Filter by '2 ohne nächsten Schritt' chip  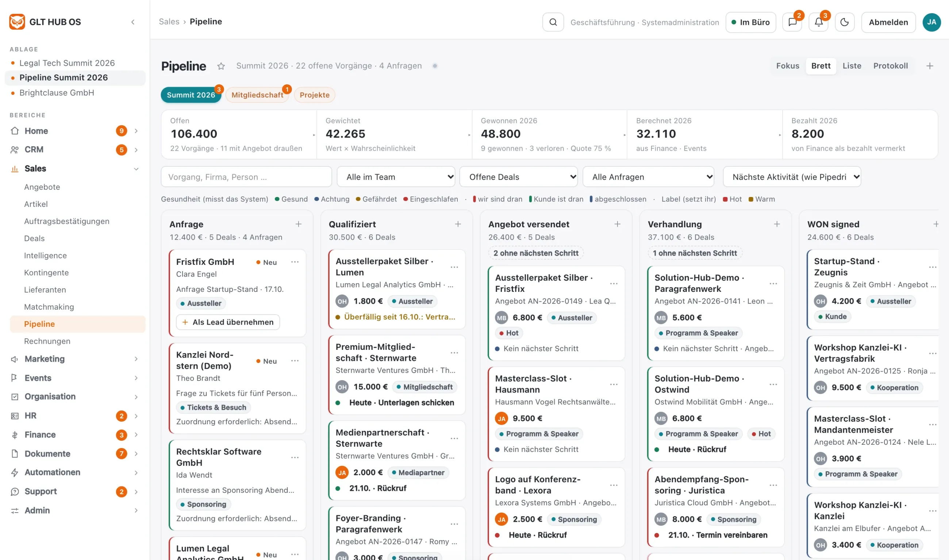point(536,253)
